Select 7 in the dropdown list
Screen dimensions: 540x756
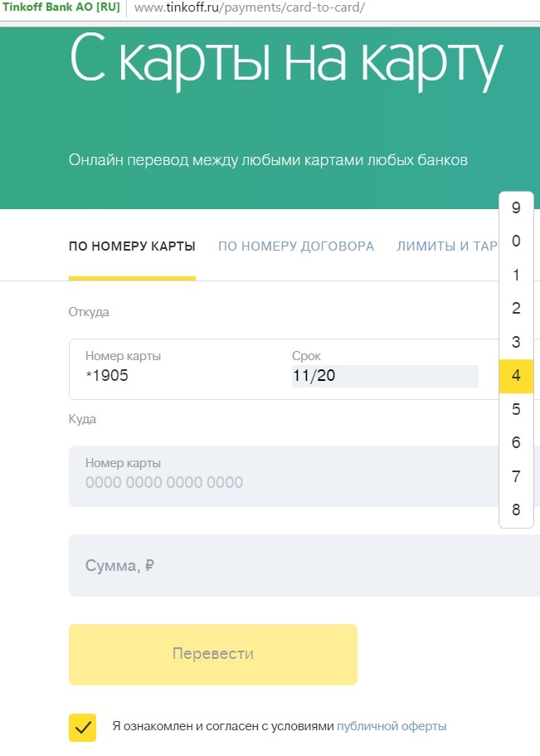tap(516, 476)
